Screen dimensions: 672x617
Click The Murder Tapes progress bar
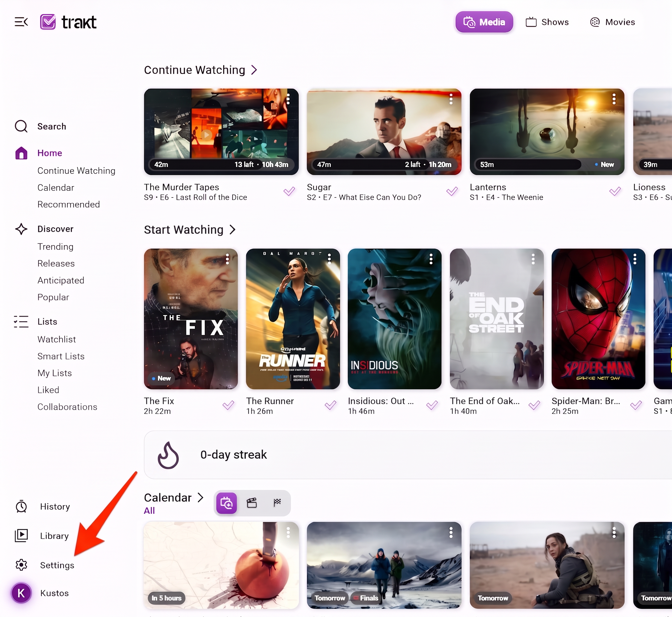(221, 164)
